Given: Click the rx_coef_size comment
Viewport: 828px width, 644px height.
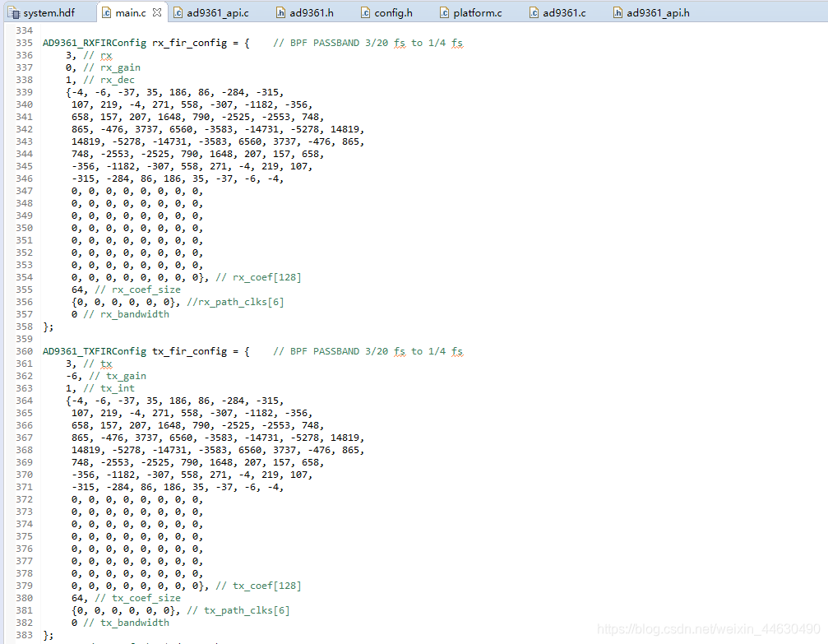Looking at the screenshot, I should pos(138,290).
